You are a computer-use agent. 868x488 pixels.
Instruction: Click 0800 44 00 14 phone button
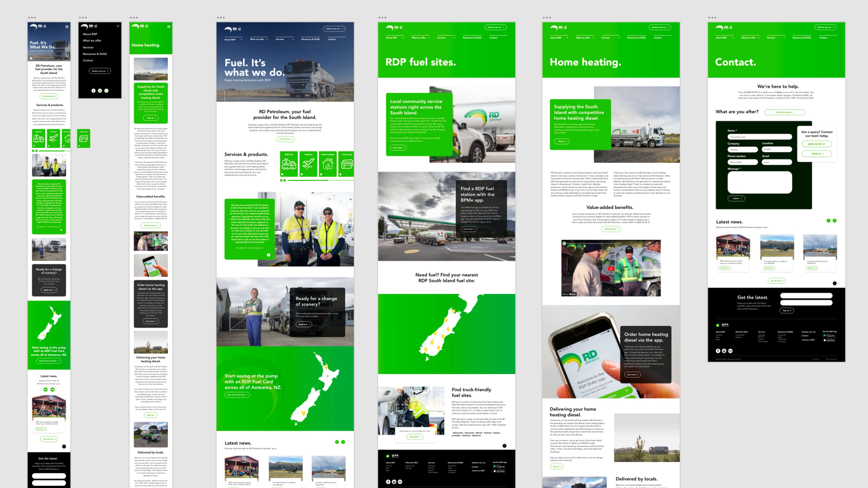click(817, 144)
